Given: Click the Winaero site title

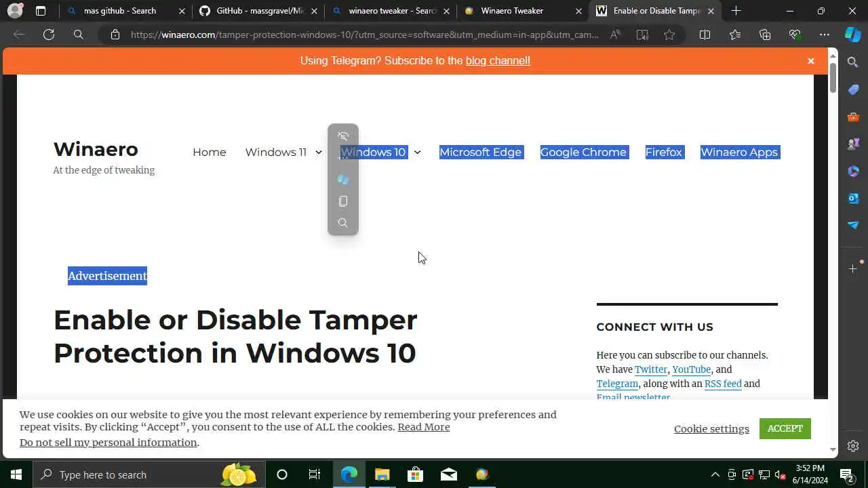Looking at the screenshot, I should (x=96, y=149).
